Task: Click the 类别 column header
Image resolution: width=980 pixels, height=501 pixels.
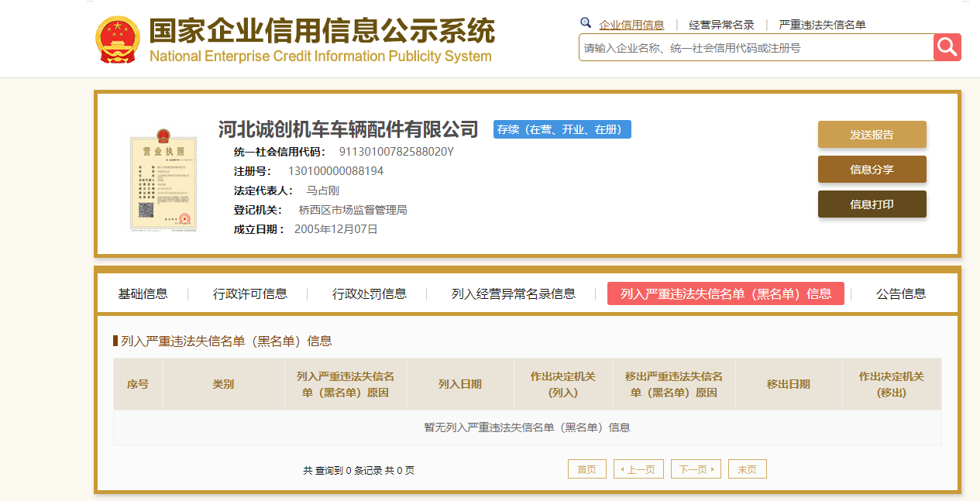Action: 223,384
